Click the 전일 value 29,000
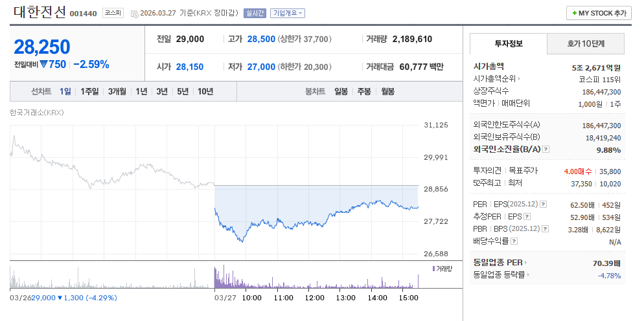The image size is (644, 321). click(190, 39)
